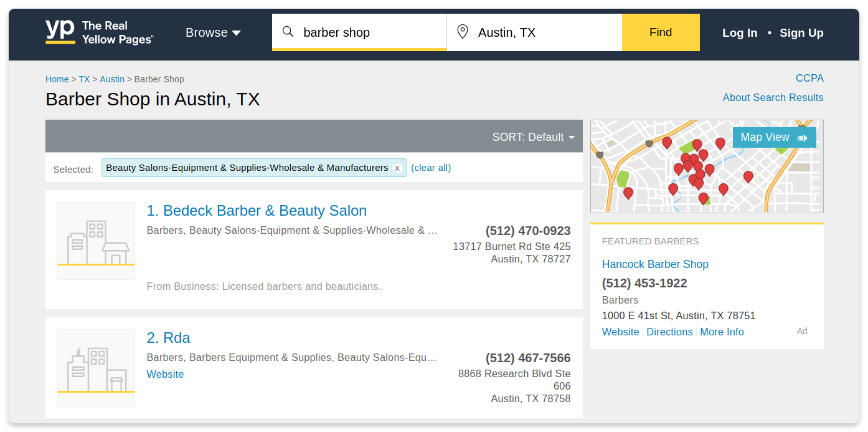Image resolution: width=868 pixels, height=432 pixels.
Task: Click the 1000 E 41st St address
Action: coord(679,315)
